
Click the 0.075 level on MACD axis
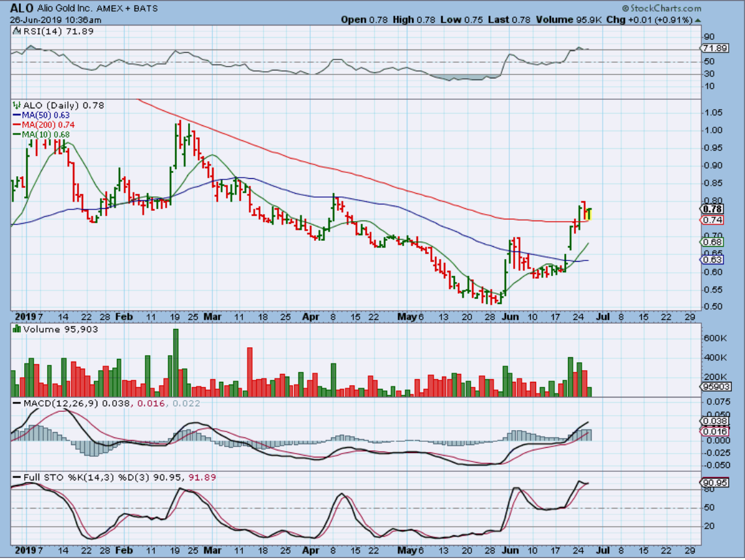click(718, 402)
